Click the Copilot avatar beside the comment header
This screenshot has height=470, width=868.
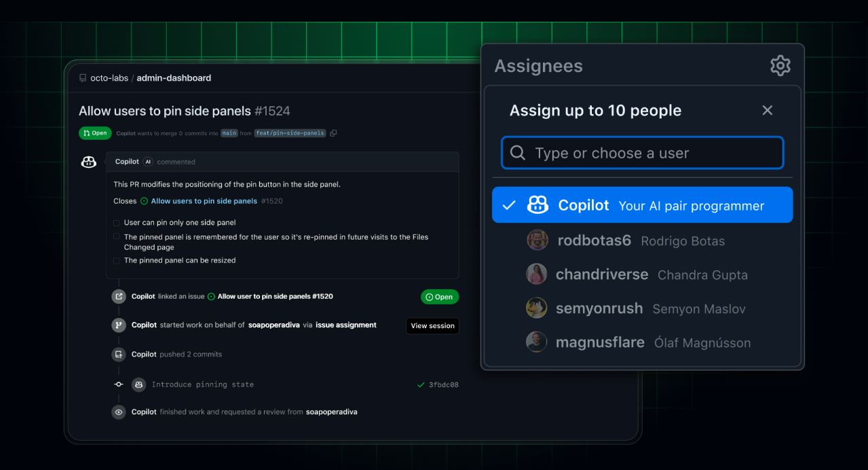[x=88, y=162]
